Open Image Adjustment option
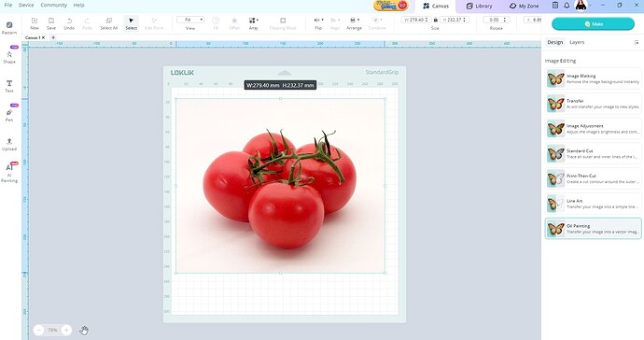Viewport: 644px width, 340px height. point(593,129)
